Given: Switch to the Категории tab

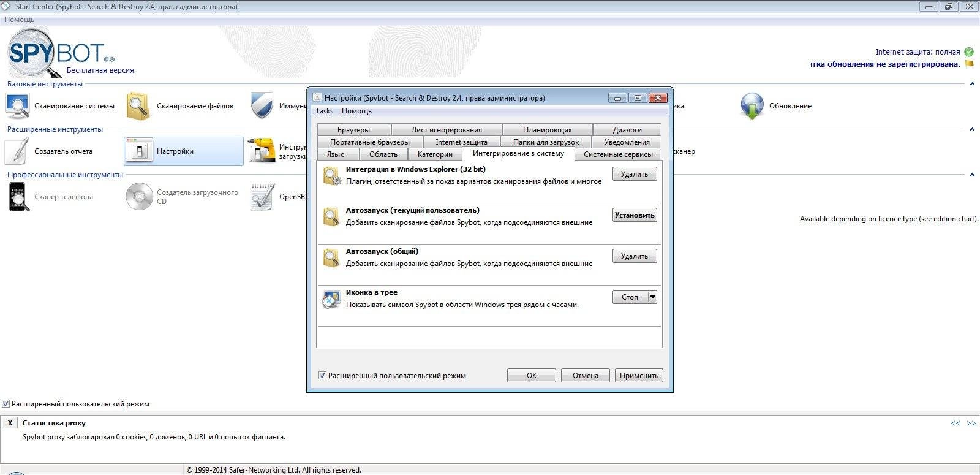Looking at the screenshot, I should (435, 154).
